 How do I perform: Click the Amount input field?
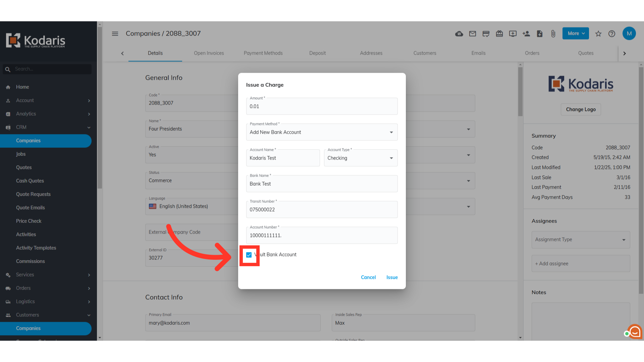(322, 106)
